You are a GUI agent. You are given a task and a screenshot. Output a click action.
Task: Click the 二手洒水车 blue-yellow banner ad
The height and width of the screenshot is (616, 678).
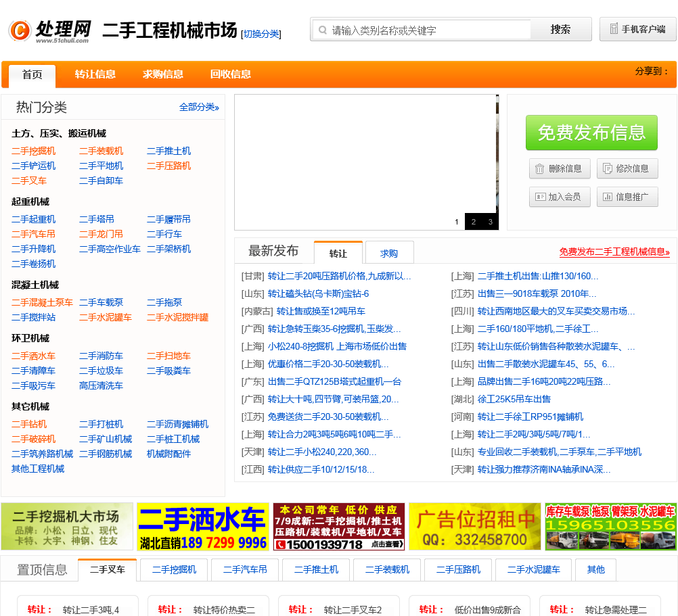tap(203, 527)
